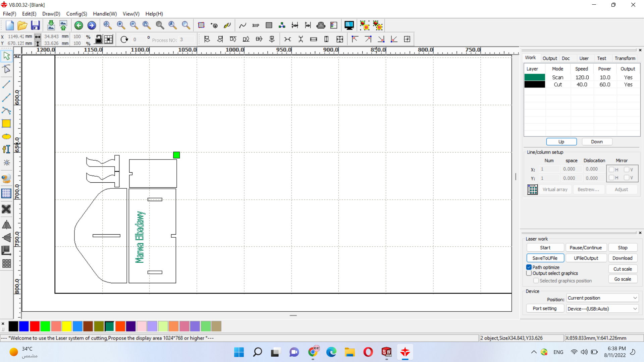The height and width of the screenshot is (362, 644).
Task: Check the X mirror H checkbox
Action: click(x=611, y=170)
